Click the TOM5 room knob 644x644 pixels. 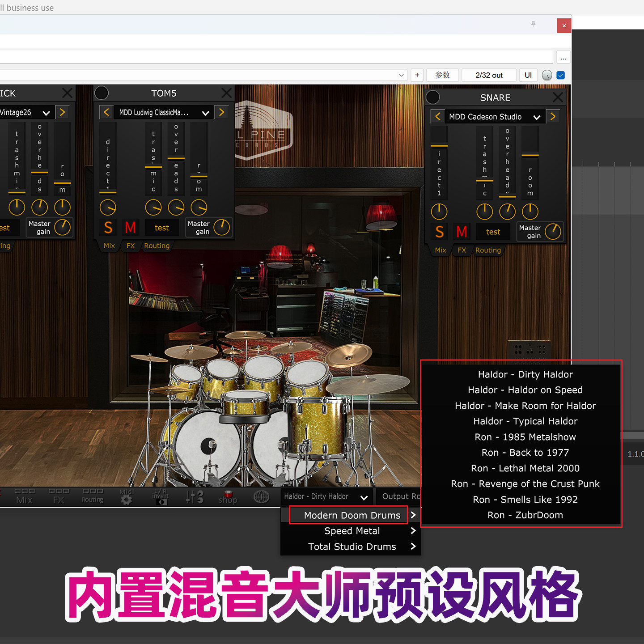coord(199,208)
